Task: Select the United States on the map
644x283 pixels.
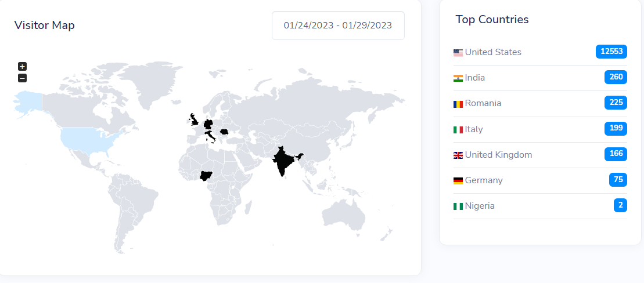Action: [x=90, y=139]
